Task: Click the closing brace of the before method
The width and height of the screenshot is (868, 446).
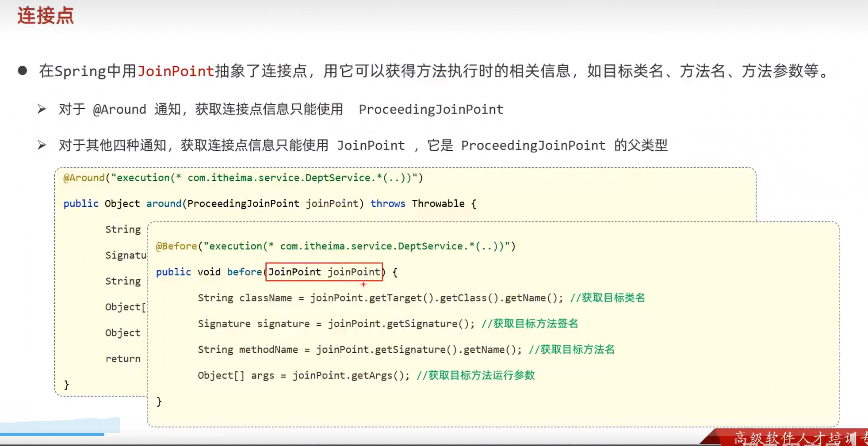Action: pos(159,401)
